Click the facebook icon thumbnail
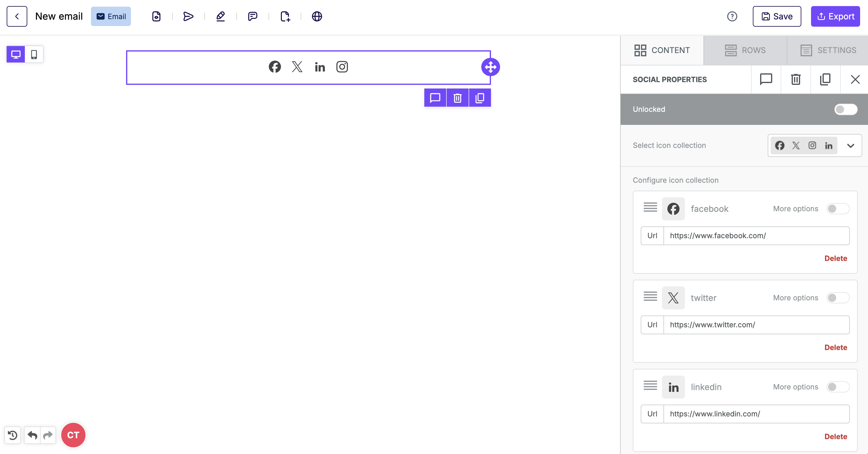868x454 pixels. (x=673, y=209)
